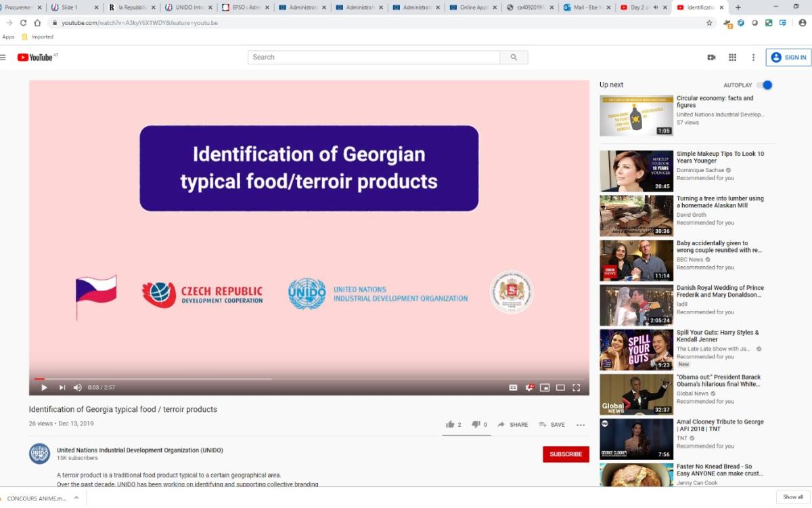Open more actions ellipsis below video
Viewport: 812px width, 508px height.
[x=581, y=425]
